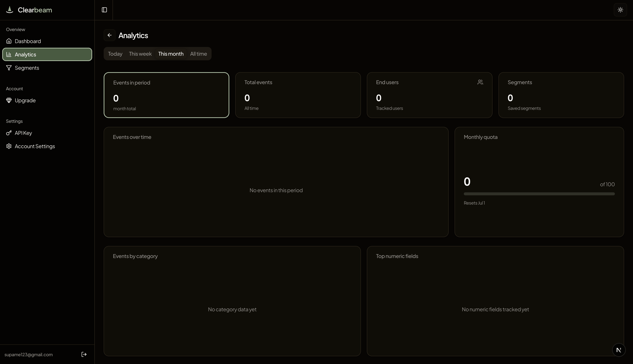The image size is (633, 364).
Task: Click the Segments stat card
Action: click(x=561, y=95)
